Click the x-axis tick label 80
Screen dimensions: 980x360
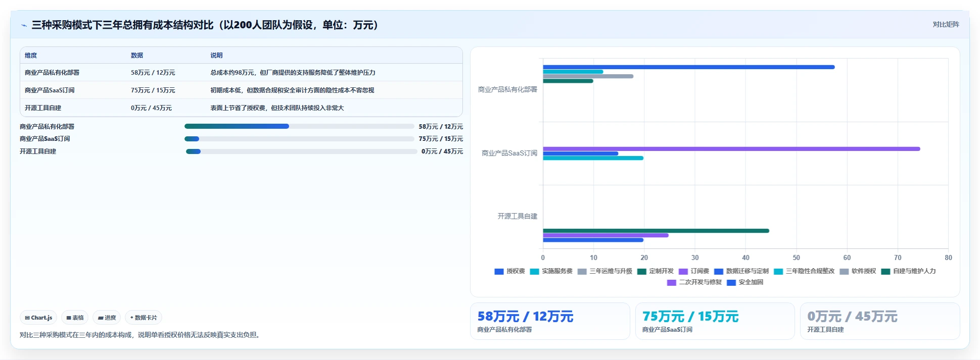[x=948, y=258]
